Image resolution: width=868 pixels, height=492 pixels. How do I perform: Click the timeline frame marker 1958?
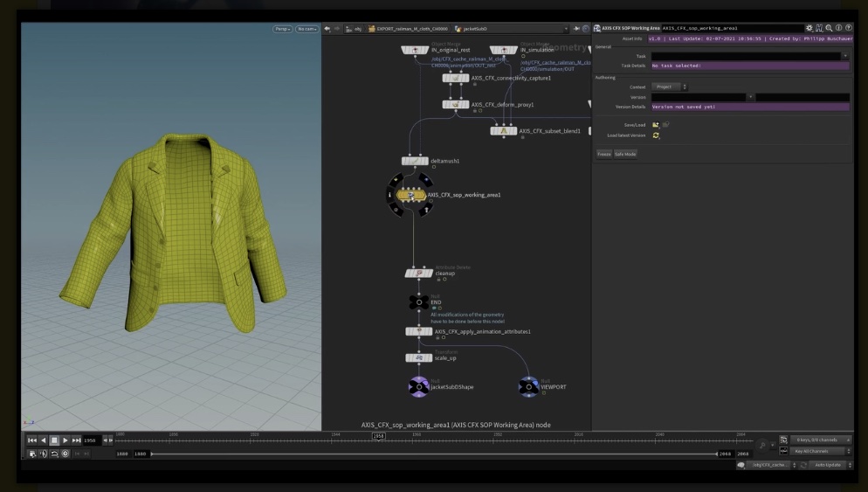tap(378, 435)
